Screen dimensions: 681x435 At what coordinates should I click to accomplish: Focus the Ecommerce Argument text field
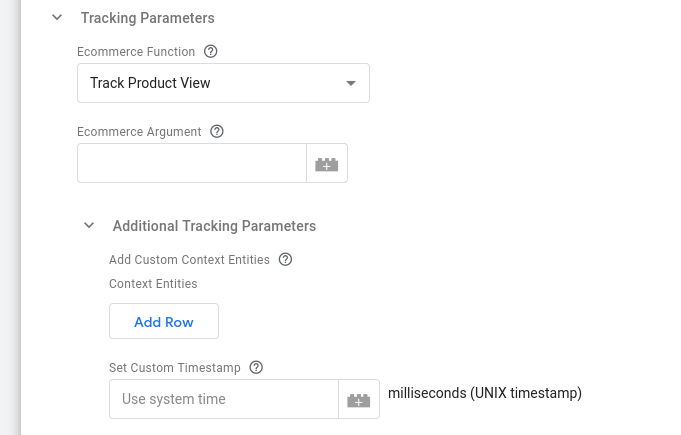click(x=191, y=164)
